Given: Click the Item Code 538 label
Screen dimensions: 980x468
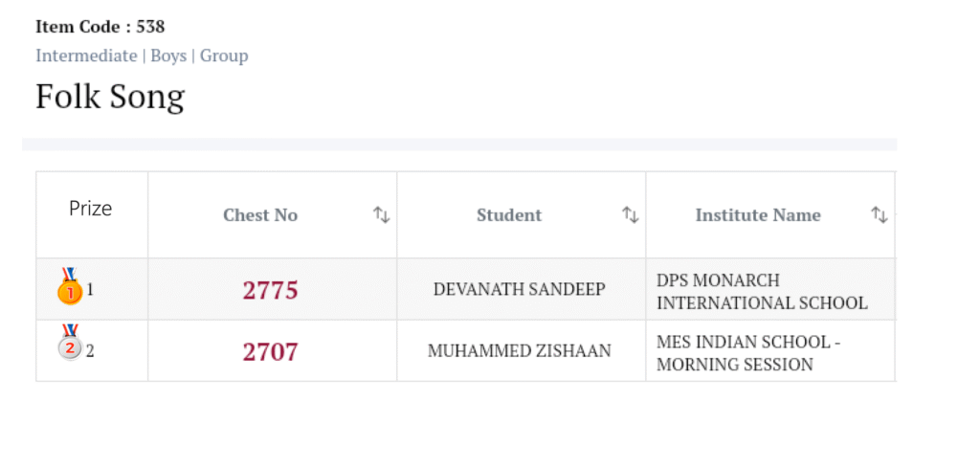Looking at the screenshot, I should click(100, 27).
